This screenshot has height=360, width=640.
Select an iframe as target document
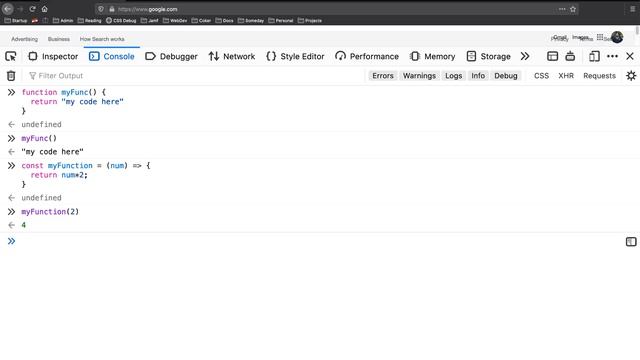[x=552, y=56]
